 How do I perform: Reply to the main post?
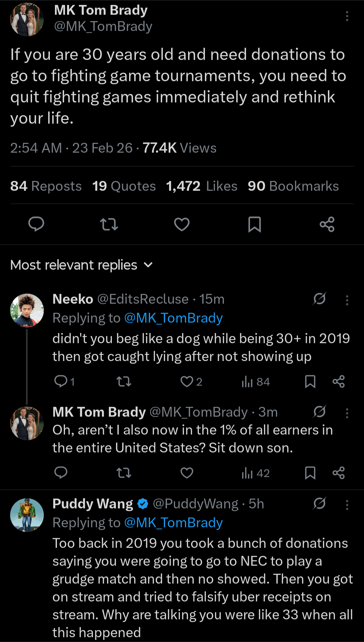point(36,224)
